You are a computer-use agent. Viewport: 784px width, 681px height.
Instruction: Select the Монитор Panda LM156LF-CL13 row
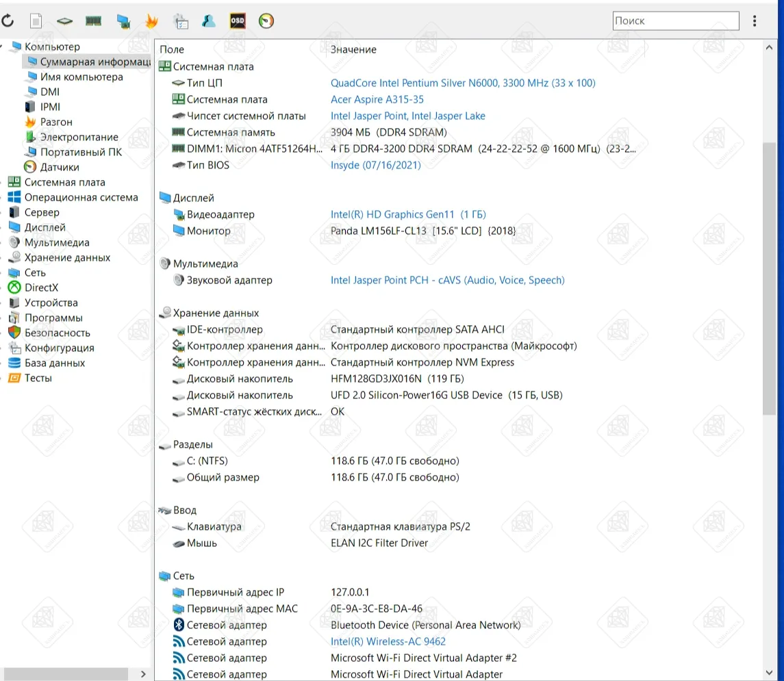[x=344, y=231]
